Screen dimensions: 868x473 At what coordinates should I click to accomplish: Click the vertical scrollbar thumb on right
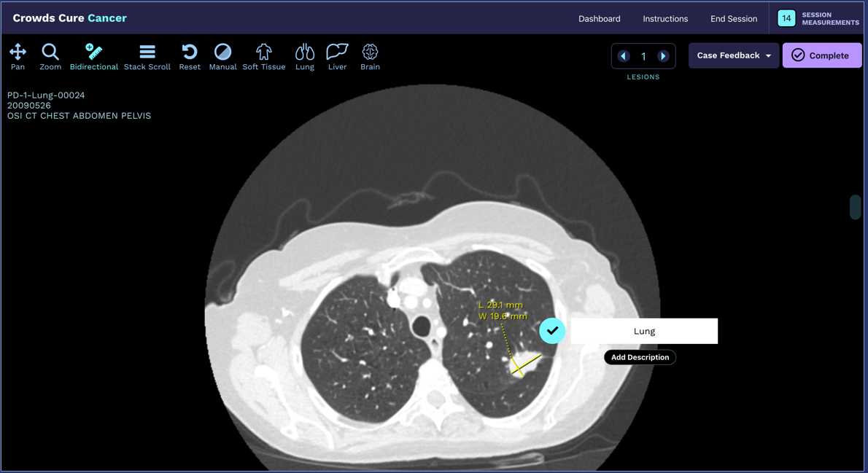click(x=856, y=208)
